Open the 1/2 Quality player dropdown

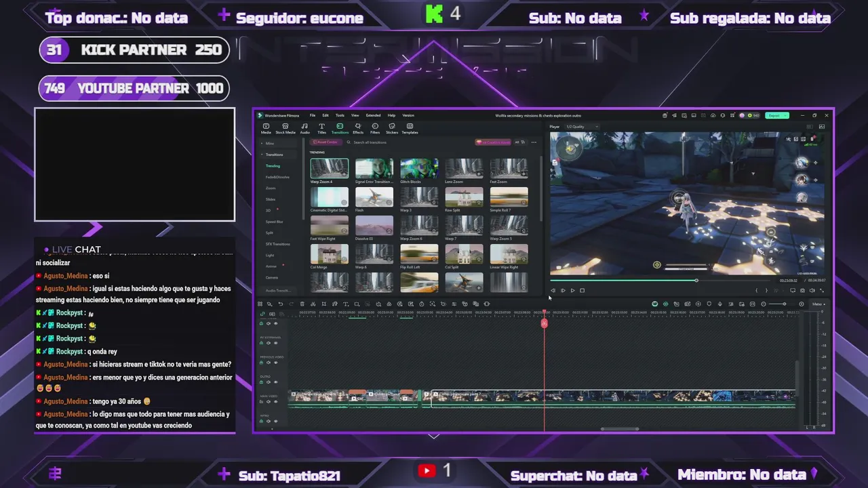pos(583,127)
